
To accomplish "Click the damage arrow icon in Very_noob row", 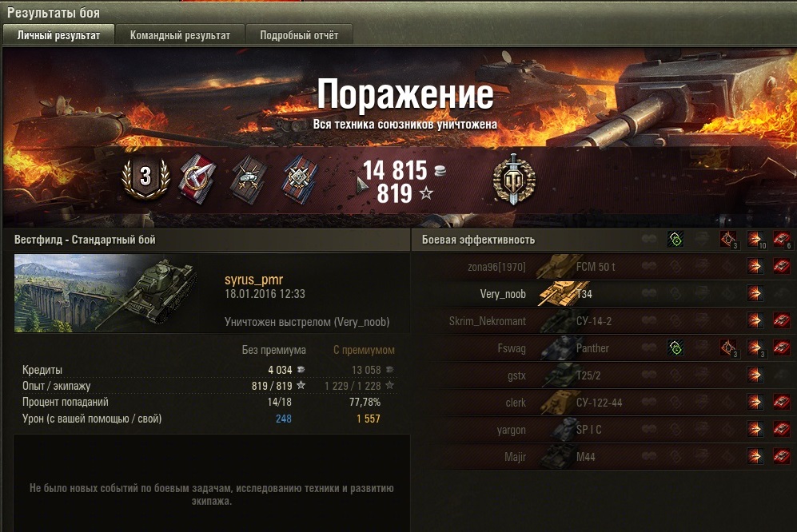I will click(755, 293).
